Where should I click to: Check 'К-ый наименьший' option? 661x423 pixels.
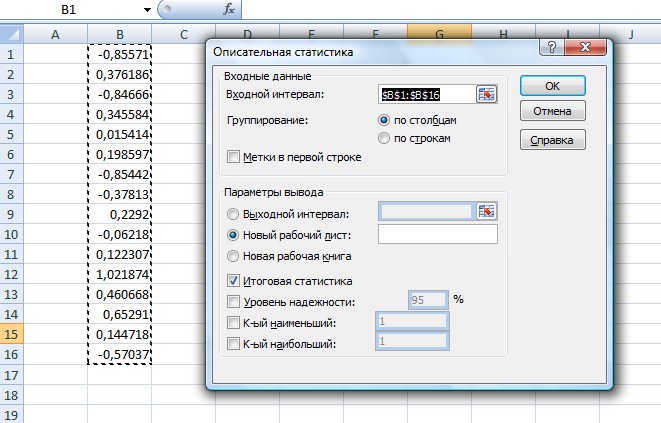(x=233, y=323)
